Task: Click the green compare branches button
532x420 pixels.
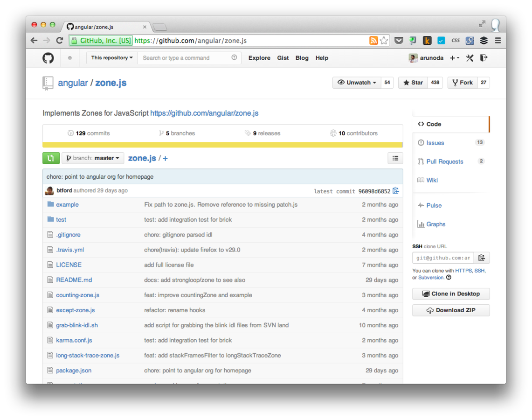Action: tap(51, 158)
